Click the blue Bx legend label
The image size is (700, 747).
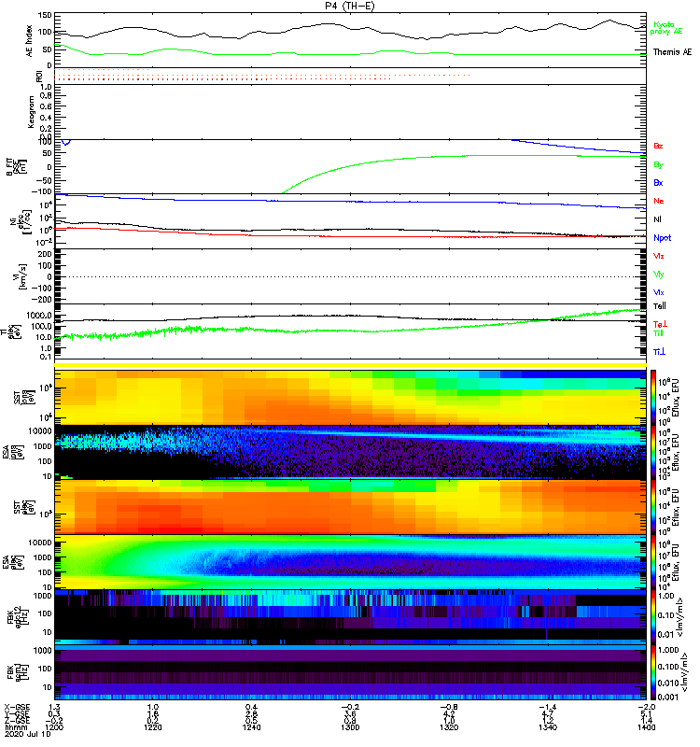tap(658, 182)
